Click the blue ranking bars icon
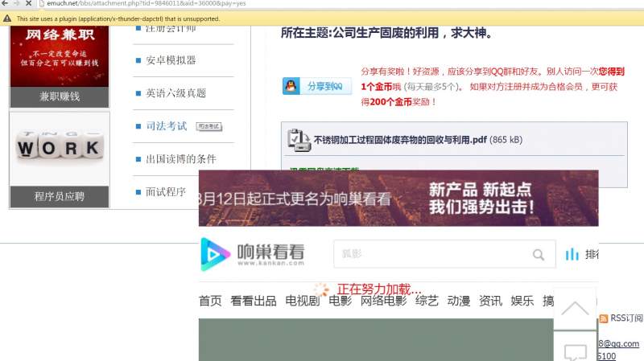 [572, 254]
